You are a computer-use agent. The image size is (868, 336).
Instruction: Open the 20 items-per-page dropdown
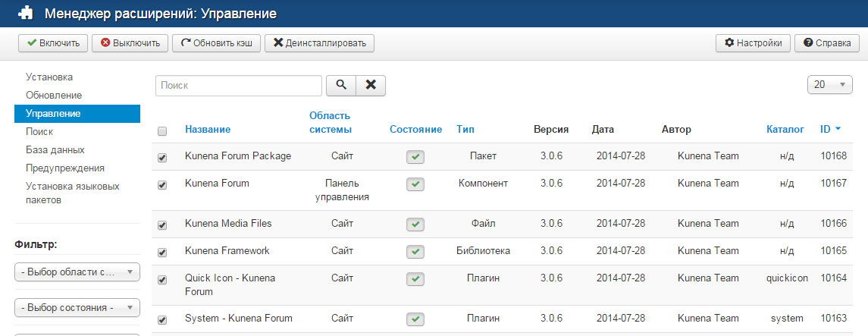[830, 86]
